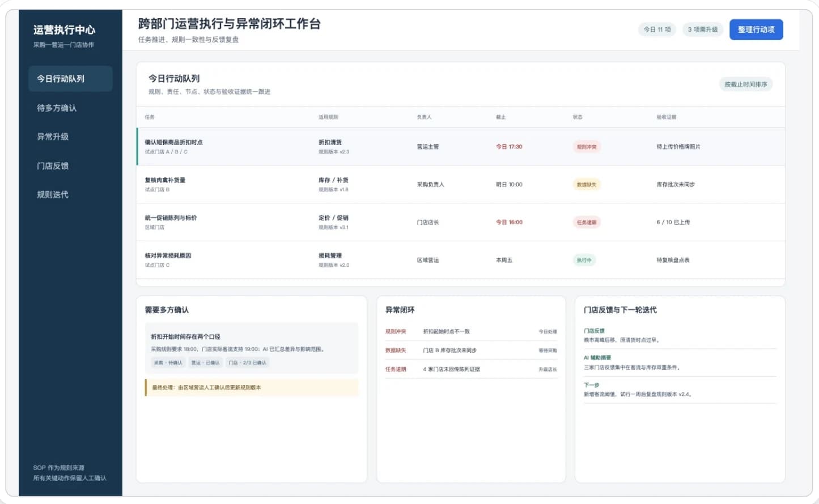Viewport: 819px width, 504px height.
Task: Click the 升级店长 label
Action: [548, 369]
